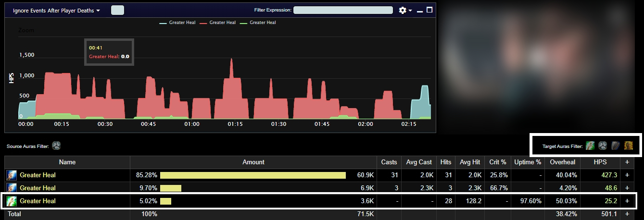The image size is (644, 220).
Task: Click the 6.9K amount value
Action: [x=368, y=188]
